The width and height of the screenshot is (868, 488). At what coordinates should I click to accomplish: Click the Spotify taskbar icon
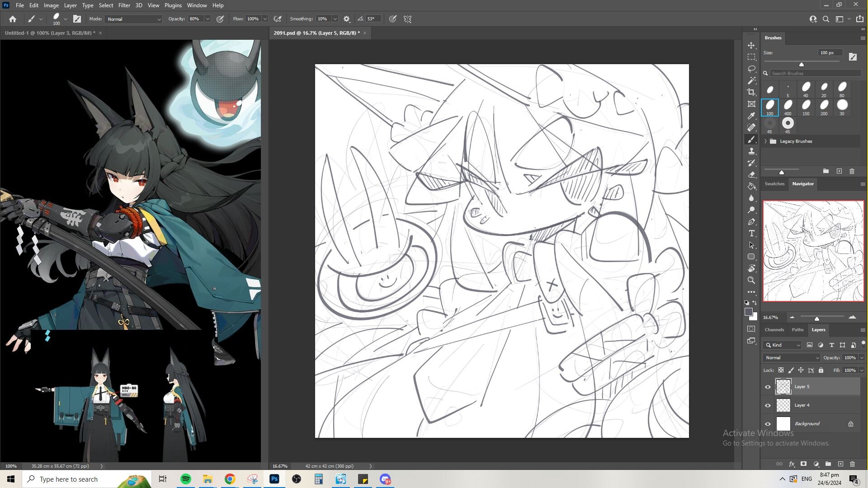coord(185,479)
